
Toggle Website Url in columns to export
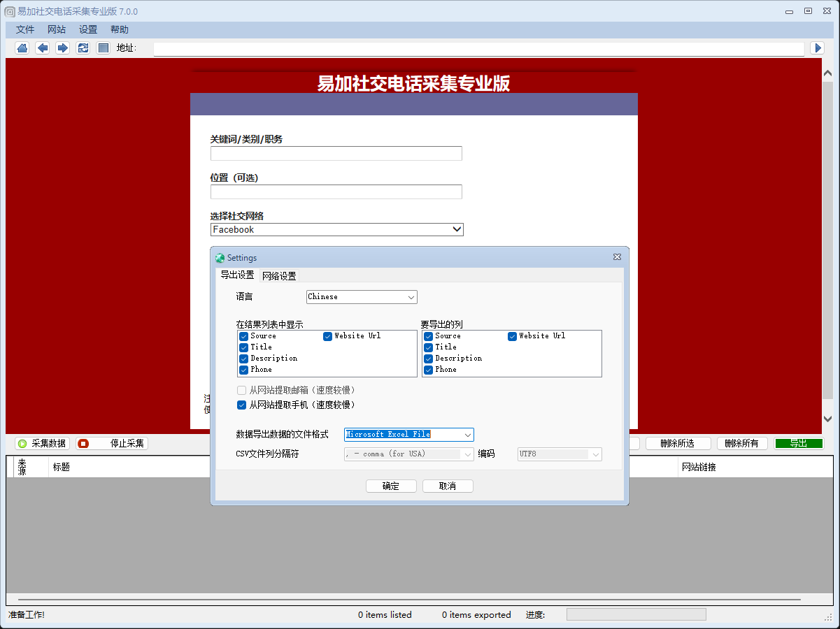(x=512, y=336)
